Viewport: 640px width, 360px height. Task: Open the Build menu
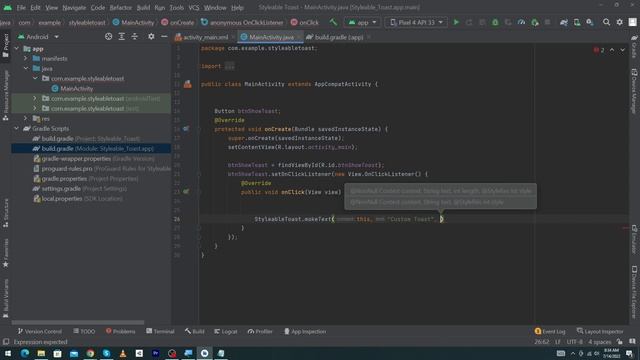pyautogui.click(x=143, y=7)
